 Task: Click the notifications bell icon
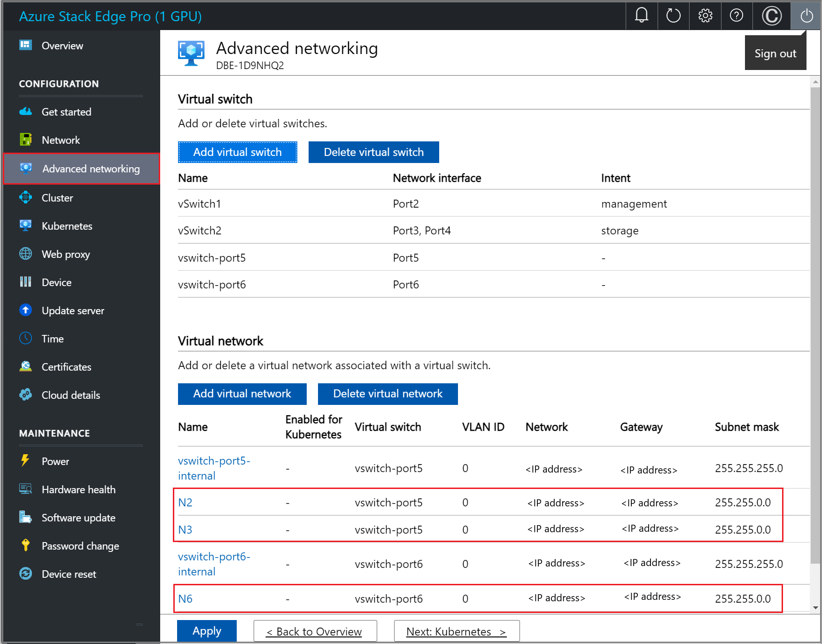[641, 16]
